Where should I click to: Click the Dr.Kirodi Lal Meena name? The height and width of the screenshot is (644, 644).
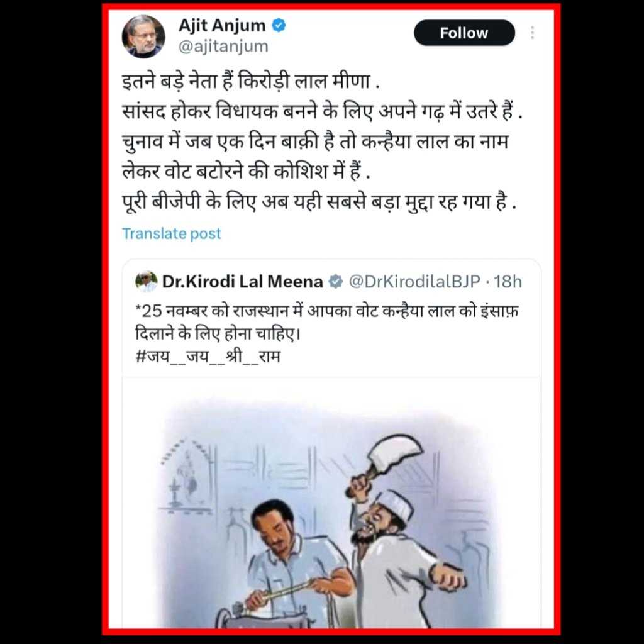[242, 282]
